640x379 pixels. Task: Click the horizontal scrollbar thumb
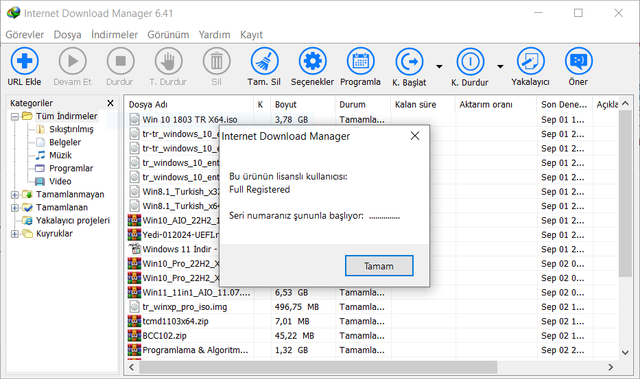click(x=318, y=367)
